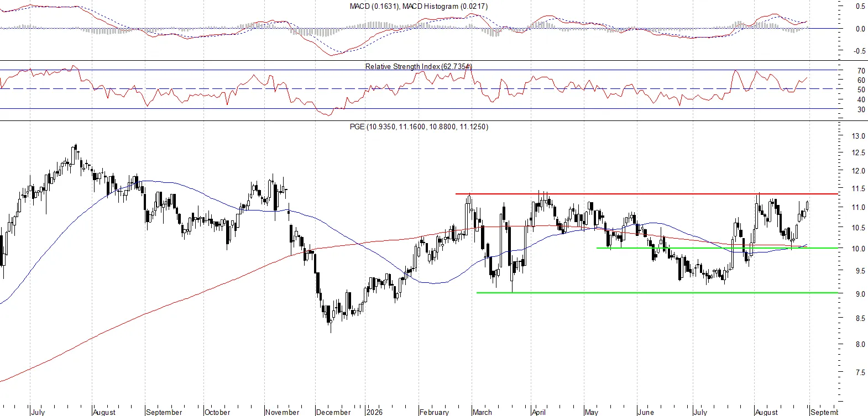Click the August label at right of axis
The image size is (868, 416).
pos(766,412)
